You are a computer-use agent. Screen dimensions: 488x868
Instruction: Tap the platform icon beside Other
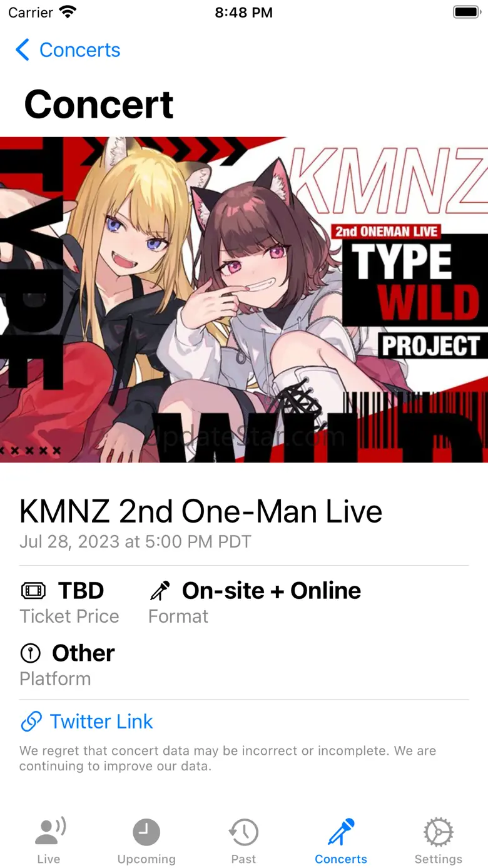click(x=30, y=653)
